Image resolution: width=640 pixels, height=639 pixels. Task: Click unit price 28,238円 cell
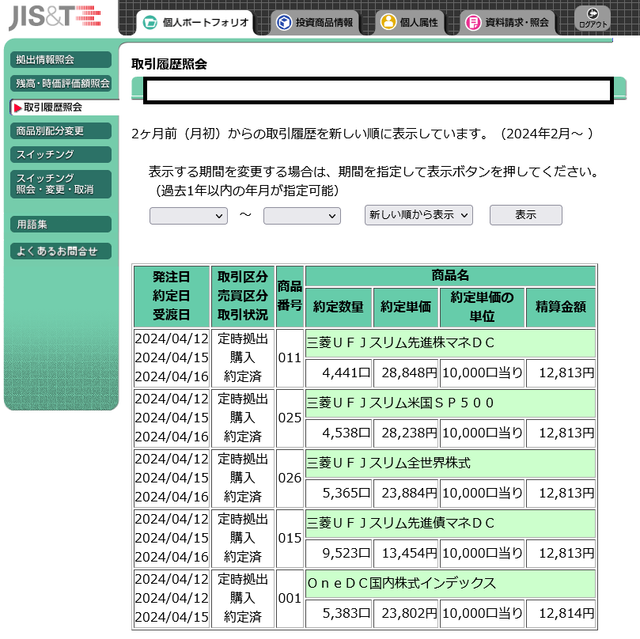pyautogui.click(x=406, y=433)
